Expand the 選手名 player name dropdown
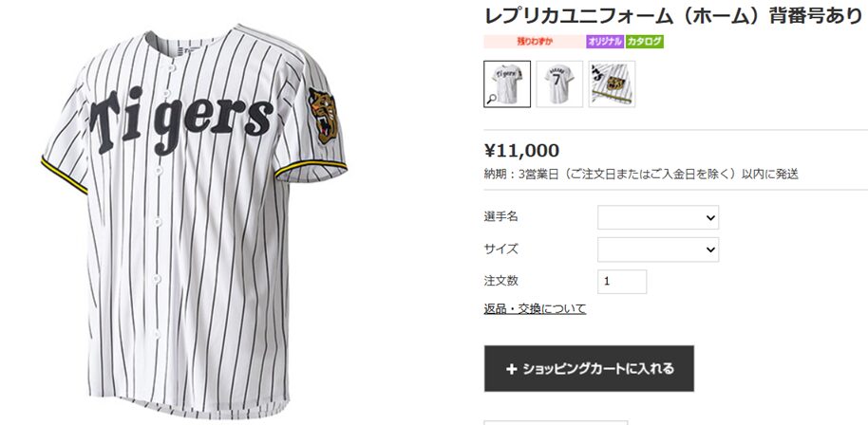The height and width of the screenshot is (425, 868). pos(657,217)
